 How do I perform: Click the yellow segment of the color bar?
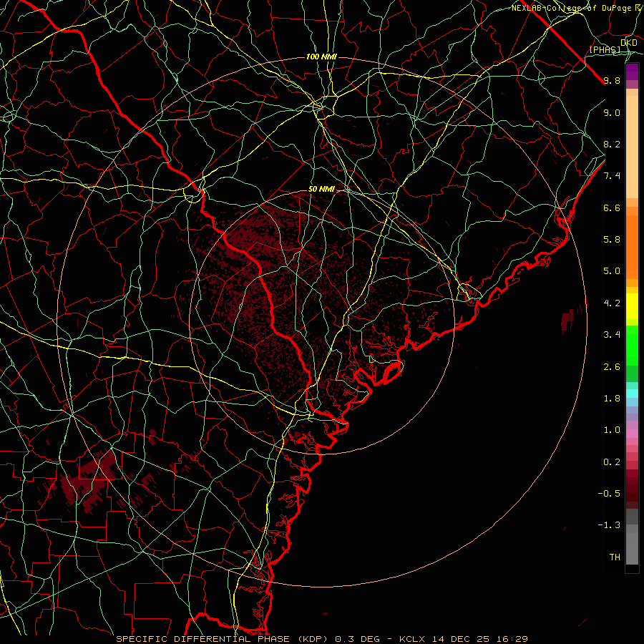[x=632, y=306]
